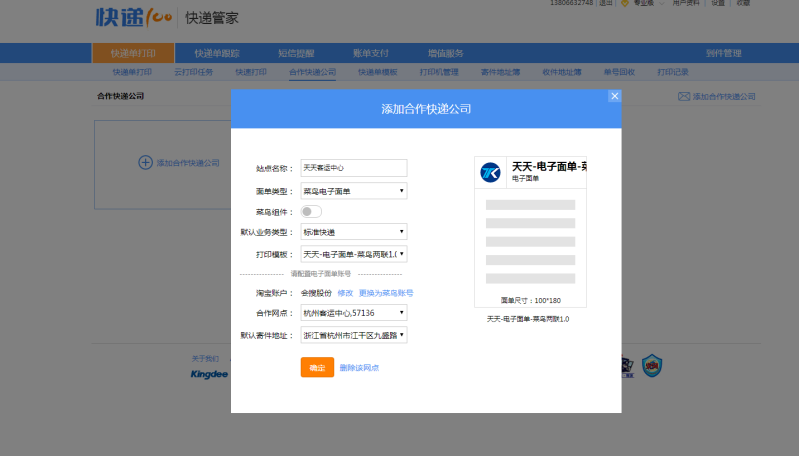The height and width of the screenshot is (457, 800).
Task: Click the Kingdee logo in footer
Action: pyautogui.click(x=209, y=375)
